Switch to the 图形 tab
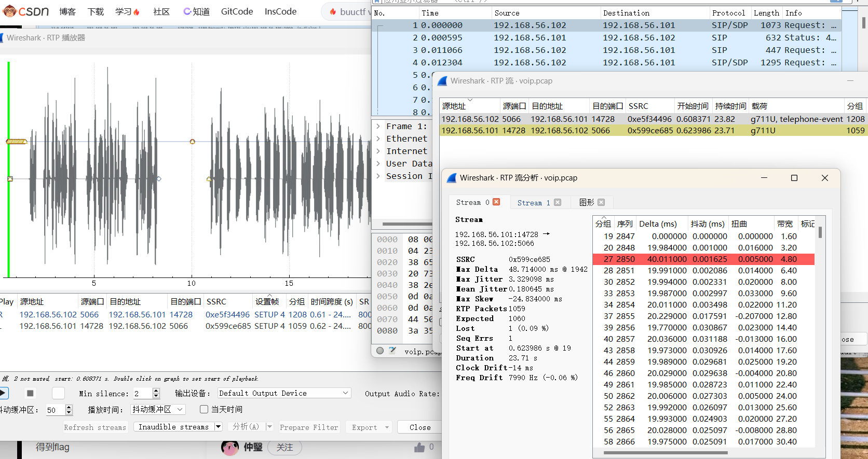Image resolution: width=868 pixels, height=459 pixels. [587, 202]
